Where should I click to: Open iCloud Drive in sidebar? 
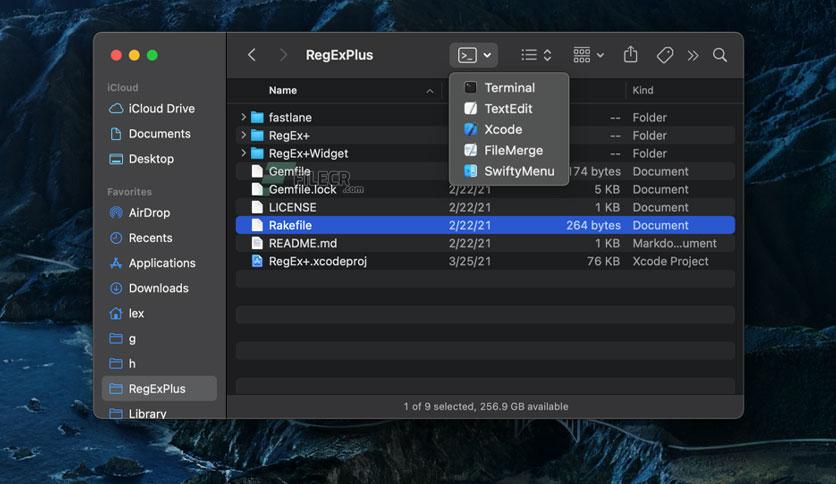point(159,109)
